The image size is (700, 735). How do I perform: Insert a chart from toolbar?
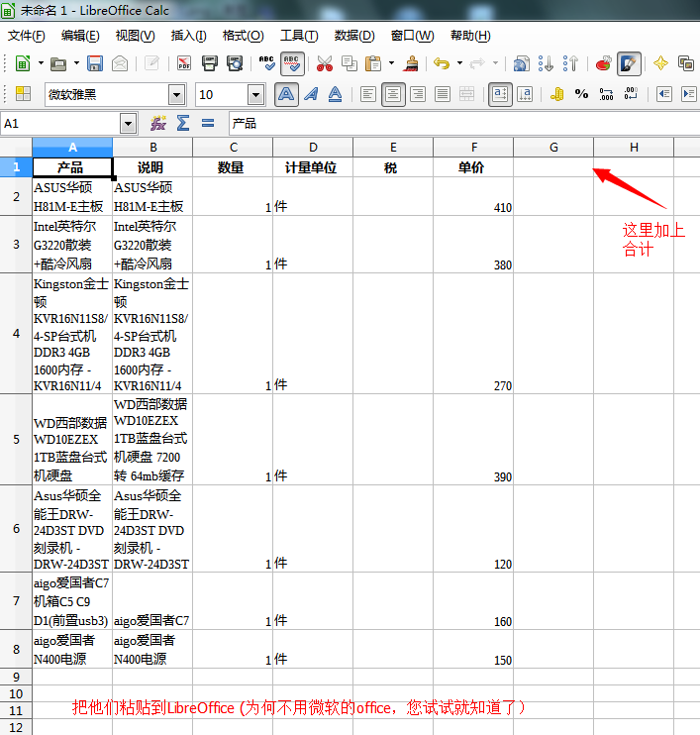pyautogui.click(x=602, y=63)
